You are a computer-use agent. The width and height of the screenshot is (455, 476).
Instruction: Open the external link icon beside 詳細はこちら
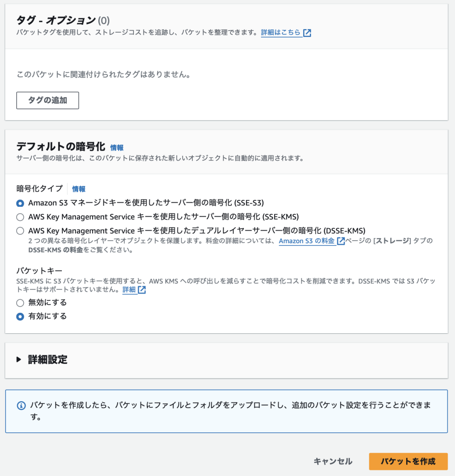[x=307, y=33]
